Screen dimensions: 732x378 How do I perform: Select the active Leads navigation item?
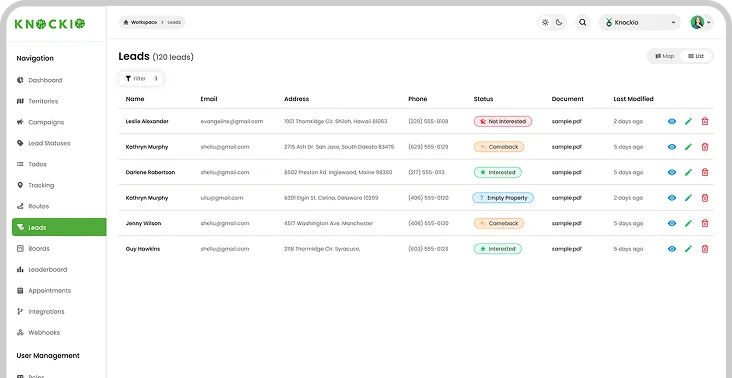click(x=59, y=227)
